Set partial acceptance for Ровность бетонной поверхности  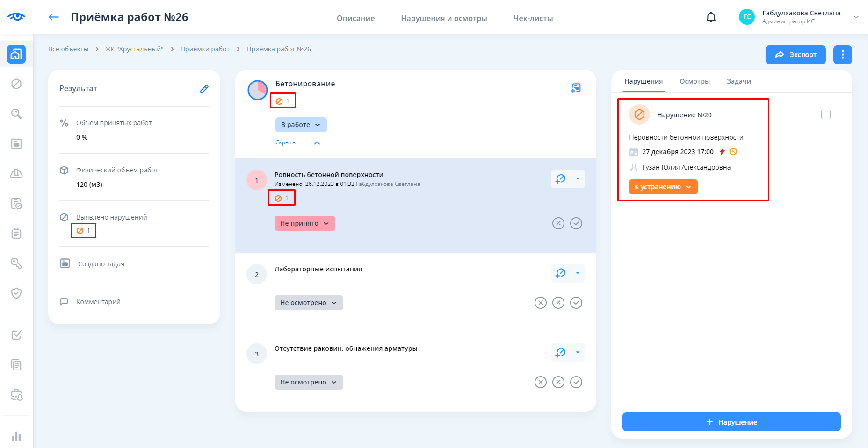[x=558, y=223]
